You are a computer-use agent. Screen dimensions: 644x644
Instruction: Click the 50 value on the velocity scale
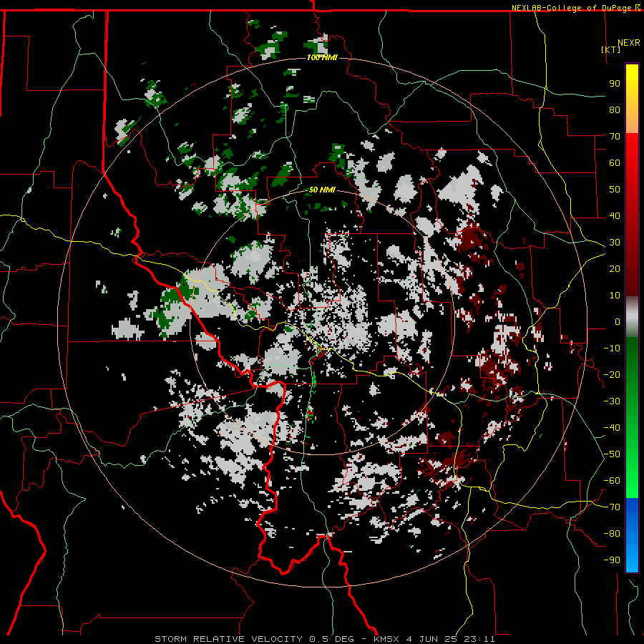[615, 190]
